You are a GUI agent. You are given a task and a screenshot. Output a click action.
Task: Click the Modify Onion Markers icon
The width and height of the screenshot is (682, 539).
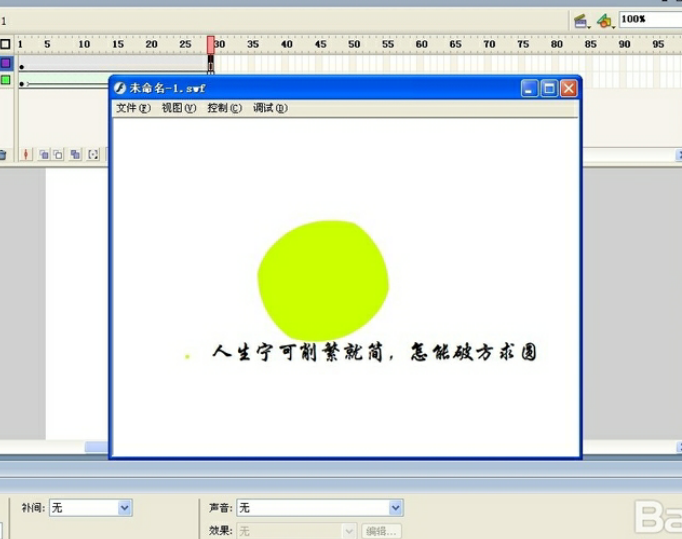93,154
